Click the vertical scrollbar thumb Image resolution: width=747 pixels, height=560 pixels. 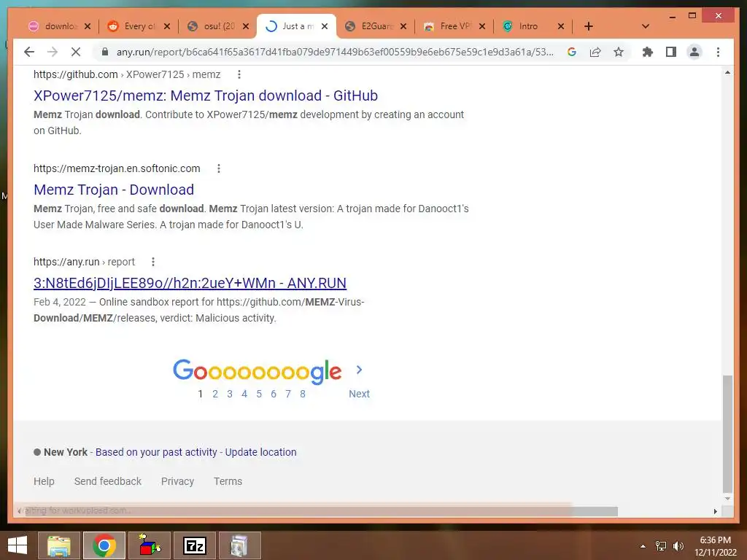click(x=727, y=433)
